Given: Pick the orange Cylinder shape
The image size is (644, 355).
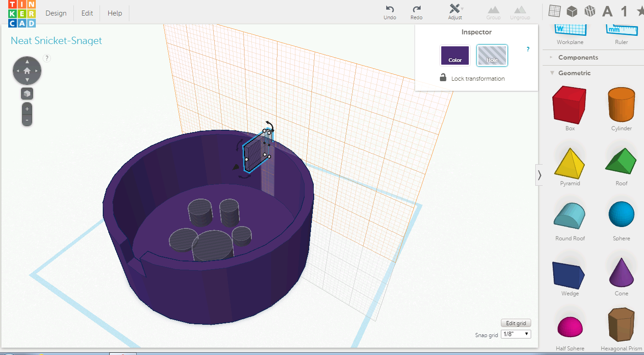Looking at the screenshot, I should [x=622, y=105].
